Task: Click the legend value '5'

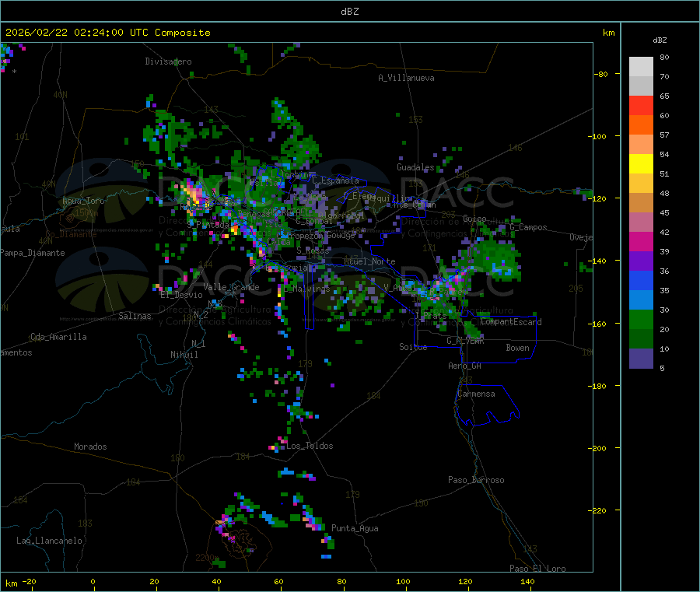Action: coord(662,368)
